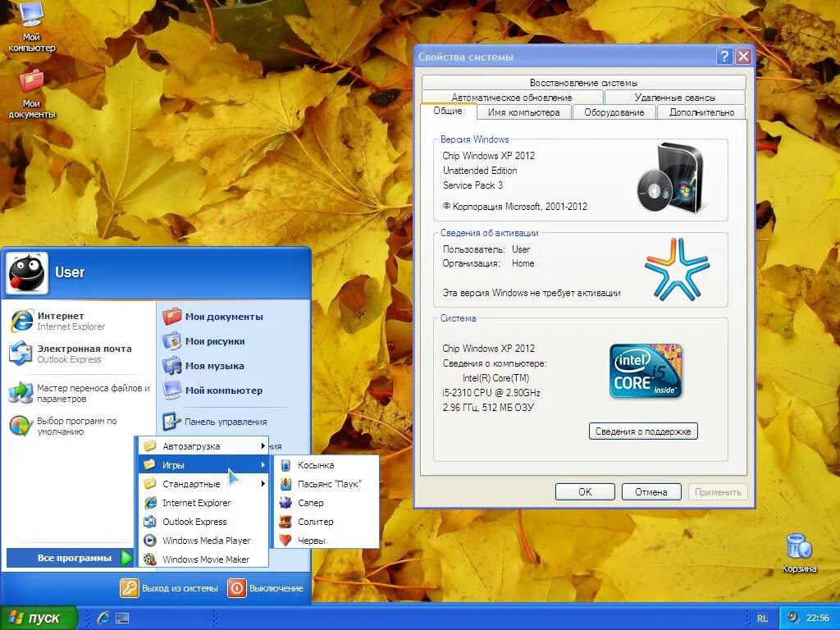Click RU language indicator in tray
The height and width of the screenshot is (630, 840).
click(x=762, y=619)
